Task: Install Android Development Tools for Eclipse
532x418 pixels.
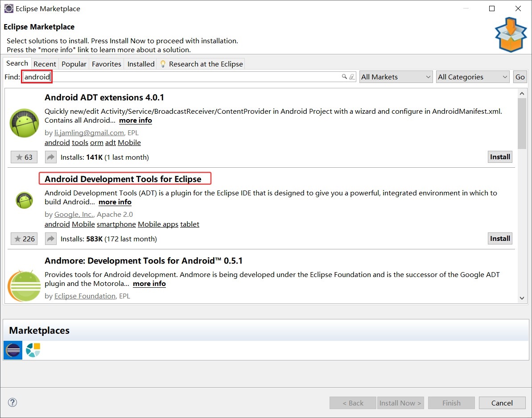Action: [500, 239]
